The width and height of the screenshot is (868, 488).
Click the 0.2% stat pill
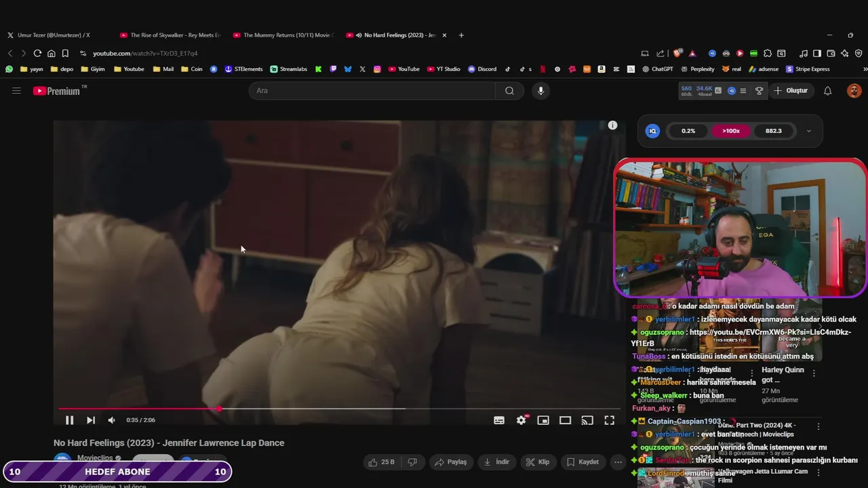(688, 131)
